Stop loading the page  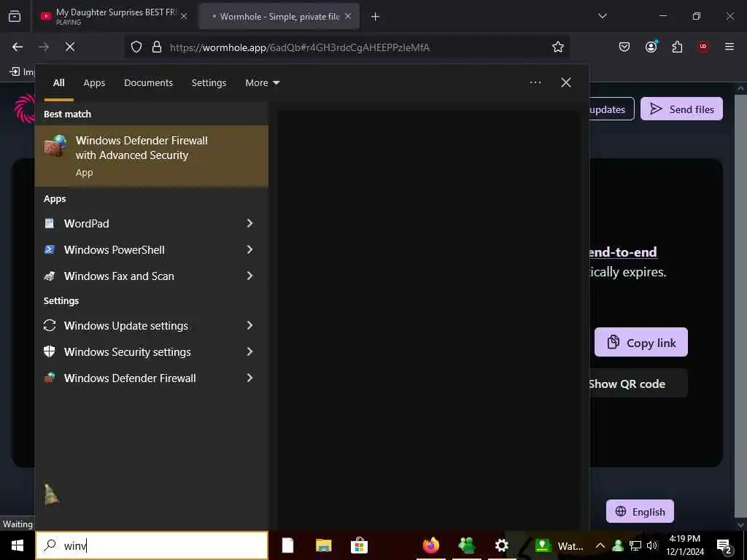(x=70, y=47)
